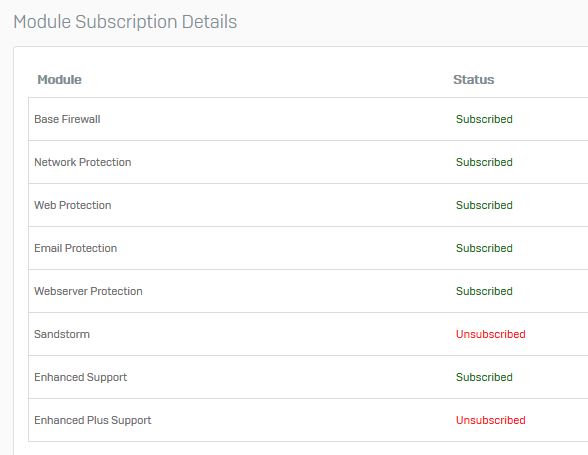Select the Enhanced Support module name
Image resolution: width=588 pixels, height=455 pixels.
[80, 377]
